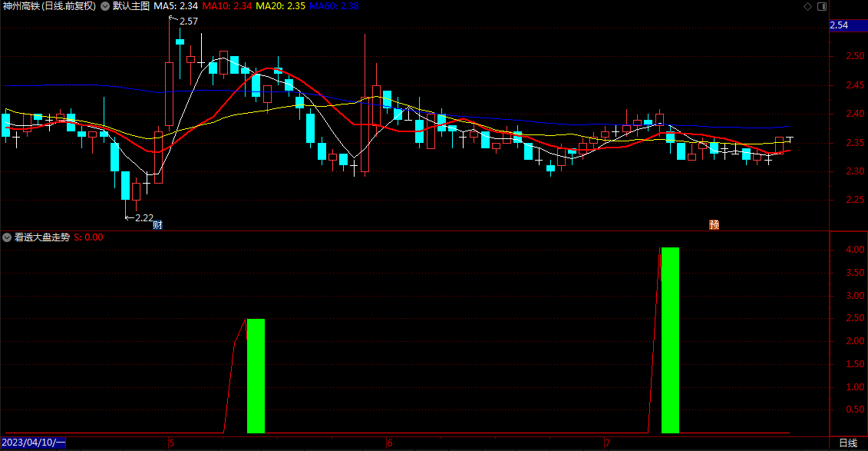This screenshot has height=451, width=868.
Task: Click the 2.45 price axis label
Action: (x=855, y=85)
